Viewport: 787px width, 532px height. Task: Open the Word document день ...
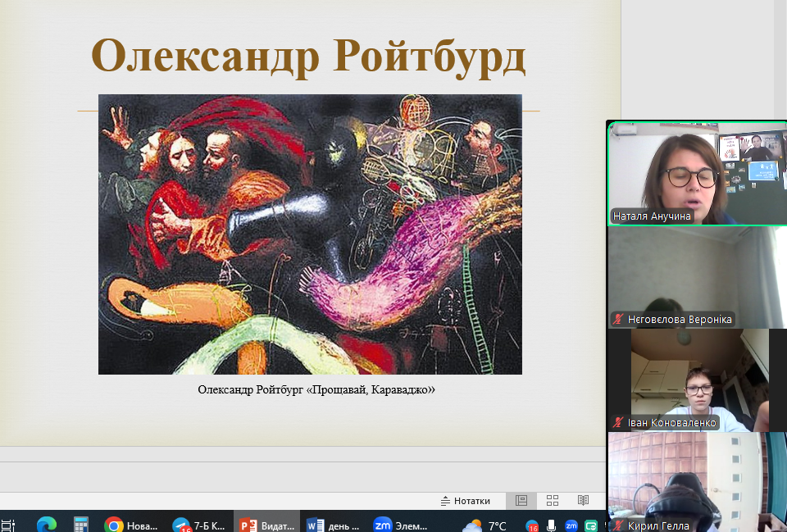334,525
